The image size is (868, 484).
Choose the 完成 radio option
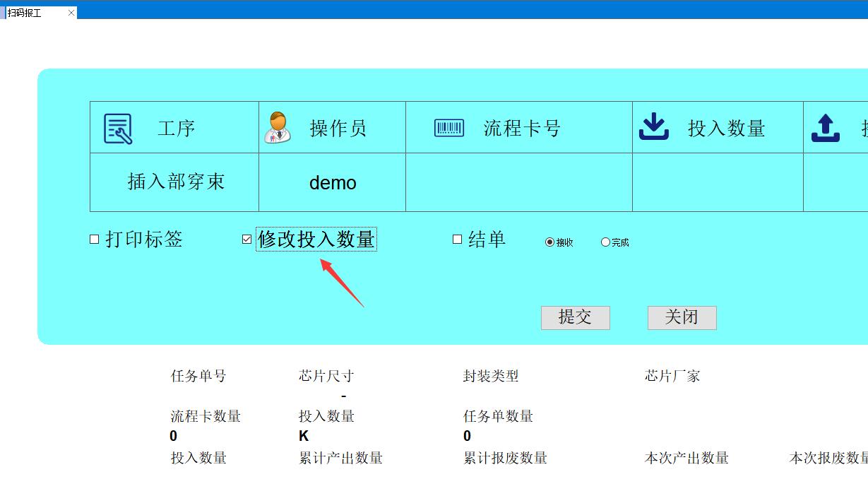coord(605,242)
